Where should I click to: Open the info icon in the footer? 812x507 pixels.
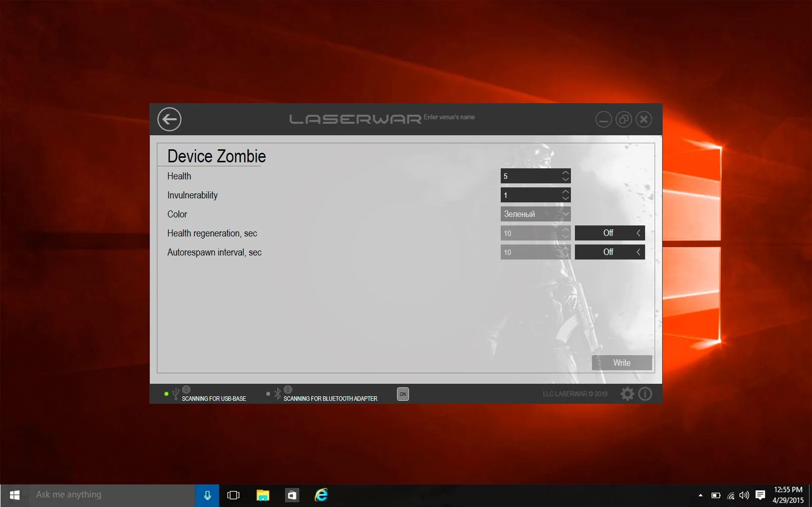point(645,394)
